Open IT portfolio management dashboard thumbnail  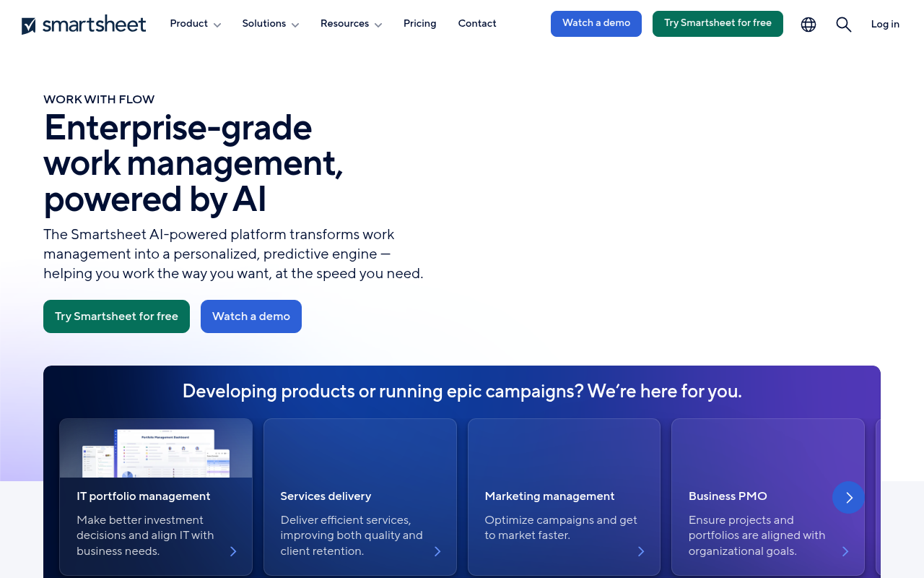click(156, 449)
